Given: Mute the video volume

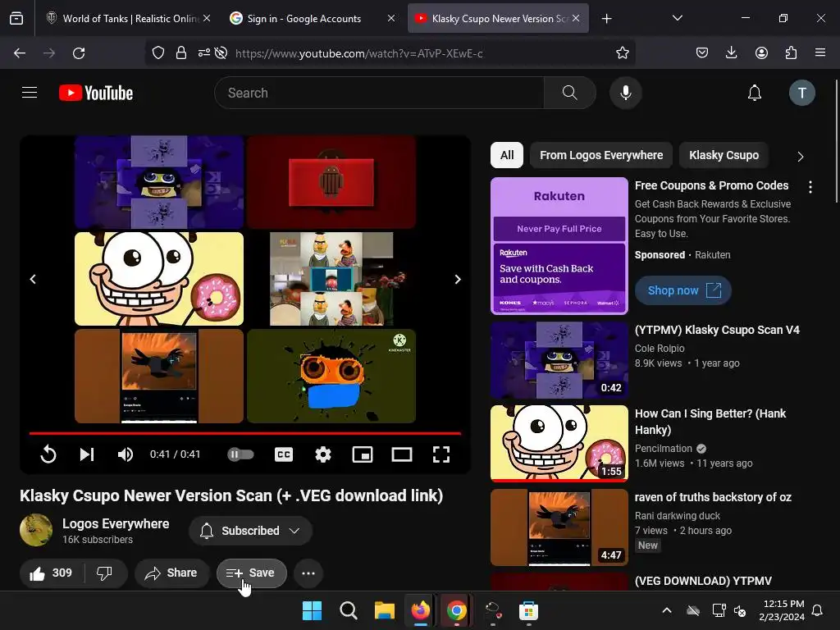Looking at the screenshot, I should click(x=126, y=454).
